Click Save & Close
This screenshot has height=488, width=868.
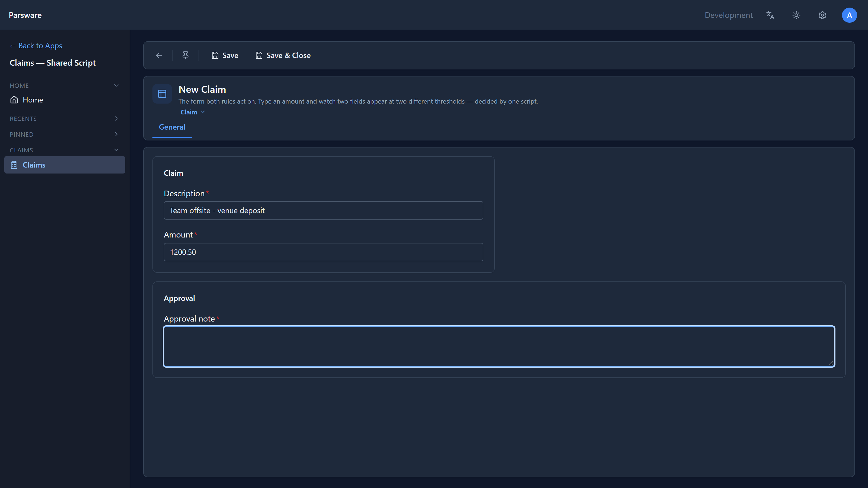pyautogui.click(x=283, y=56)
